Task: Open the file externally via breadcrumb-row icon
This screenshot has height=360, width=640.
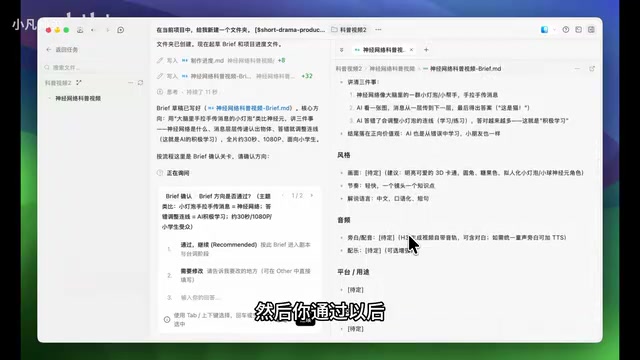Action: click(592, 69)
